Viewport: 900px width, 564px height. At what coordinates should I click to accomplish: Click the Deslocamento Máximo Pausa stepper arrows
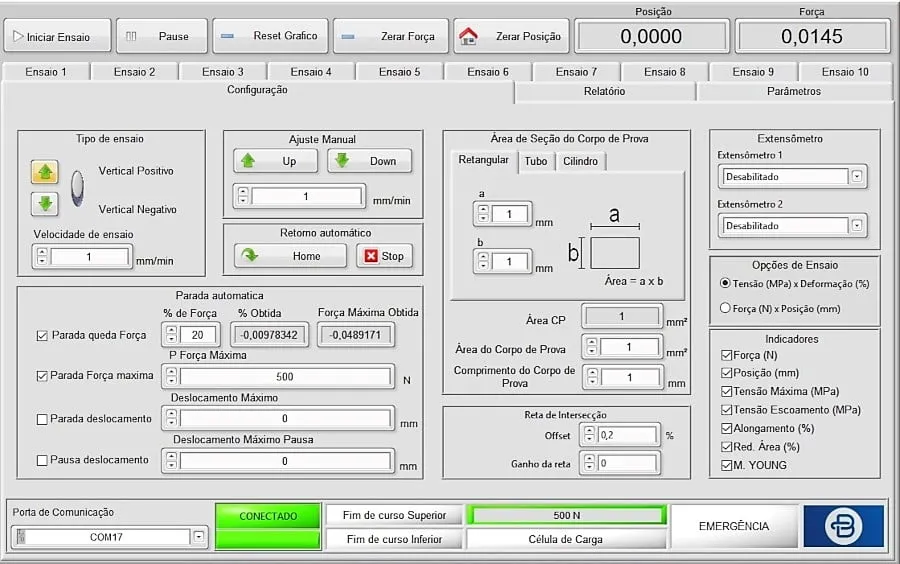tap(171, 461)
